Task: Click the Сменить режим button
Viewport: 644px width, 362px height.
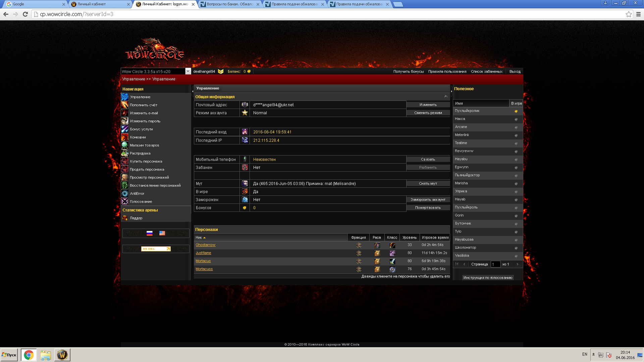Action: click(428, 113)
